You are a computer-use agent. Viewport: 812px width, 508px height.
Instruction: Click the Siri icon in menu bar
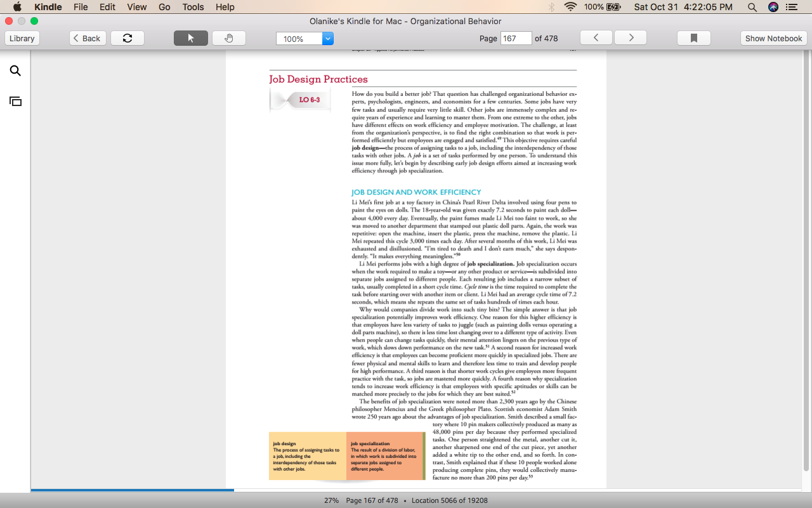tap(773, 7)
